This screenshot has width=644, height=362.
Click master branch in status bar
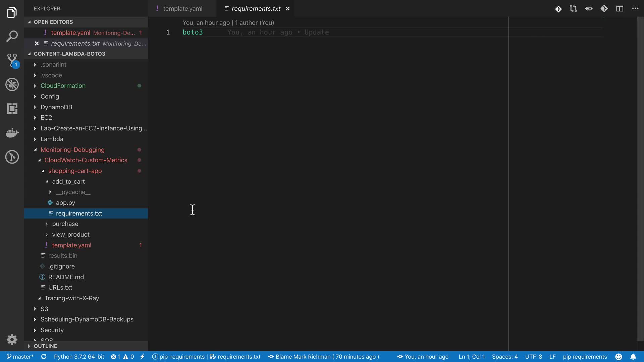pos(20,357)
